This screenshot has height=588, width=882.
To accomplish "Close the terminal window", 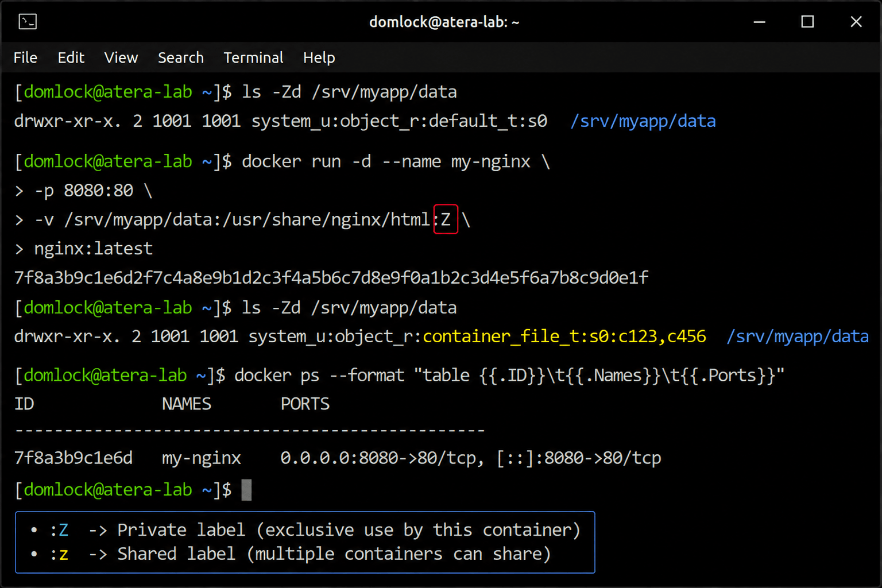I will [x=856, y=22].
